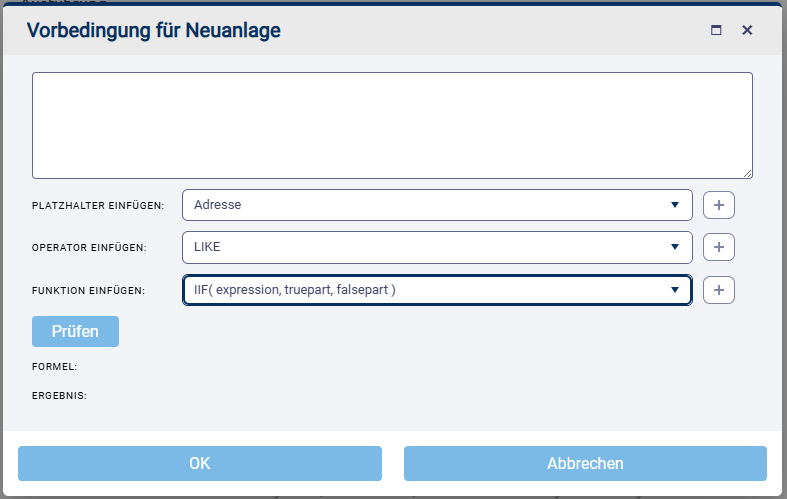Confirm the dialog with OK
The height and width of the screenshot is (499, 787).
(200, 463)
